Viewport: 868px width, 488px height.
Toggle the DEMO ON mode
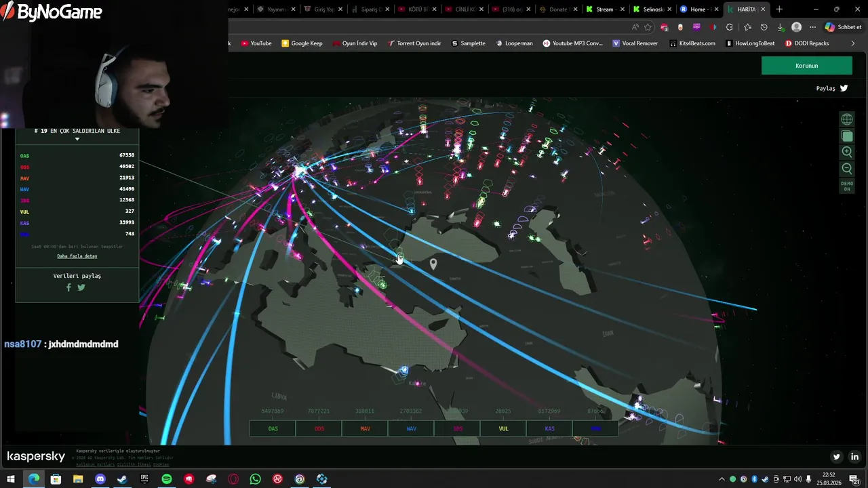[x=847, y=186]
